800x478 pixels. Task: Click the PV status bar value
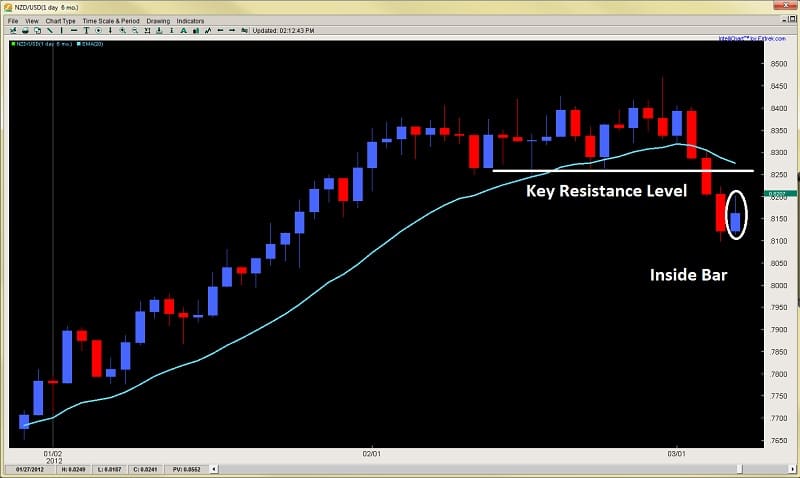coord(186,469)
